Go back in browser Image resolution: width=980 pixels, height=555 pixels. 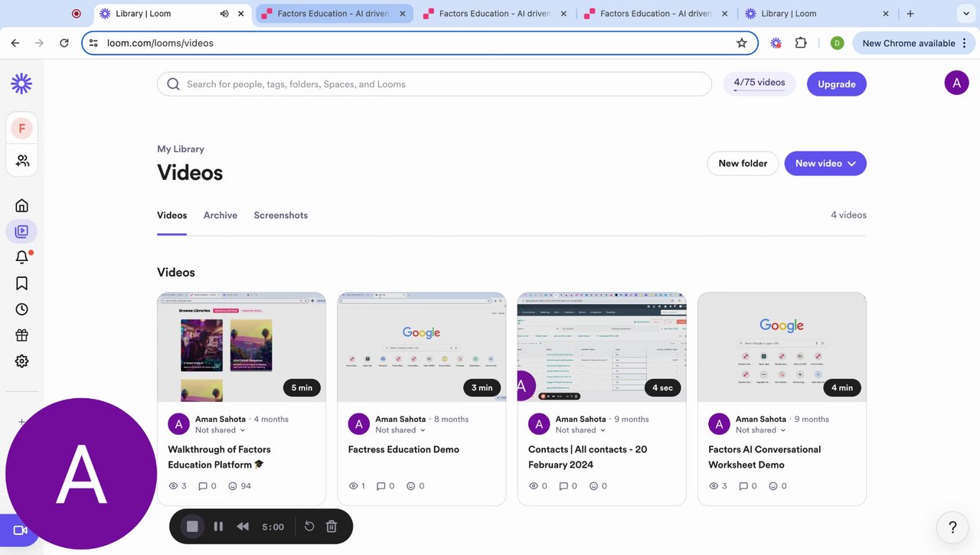point(15,43)
